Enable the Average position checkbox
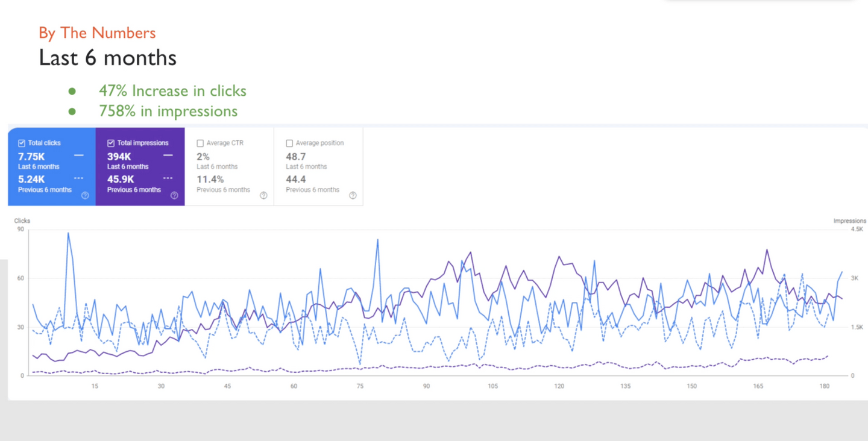The height and width of the screenshot is (441, 868). click(289, 143)
